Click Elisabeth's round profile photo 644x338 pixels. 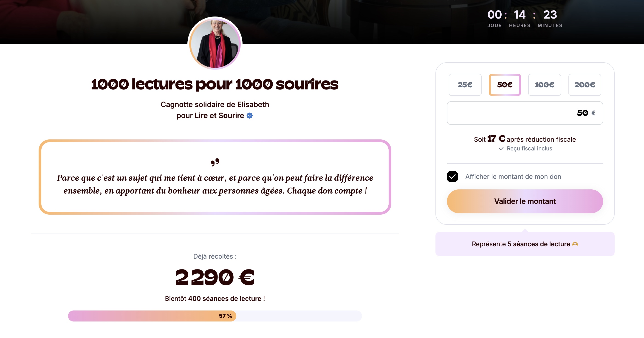coord(215,43)
